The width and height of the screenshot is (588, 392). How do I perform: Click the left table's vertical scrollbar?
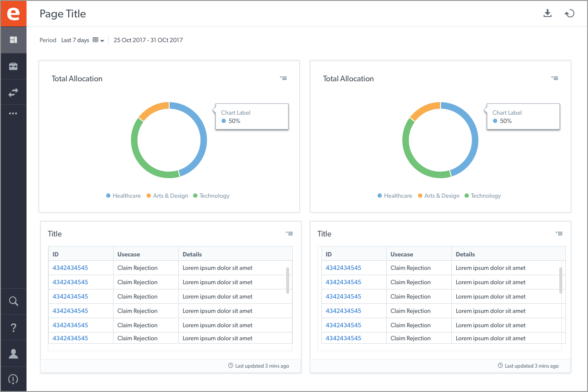click(287, 280)
